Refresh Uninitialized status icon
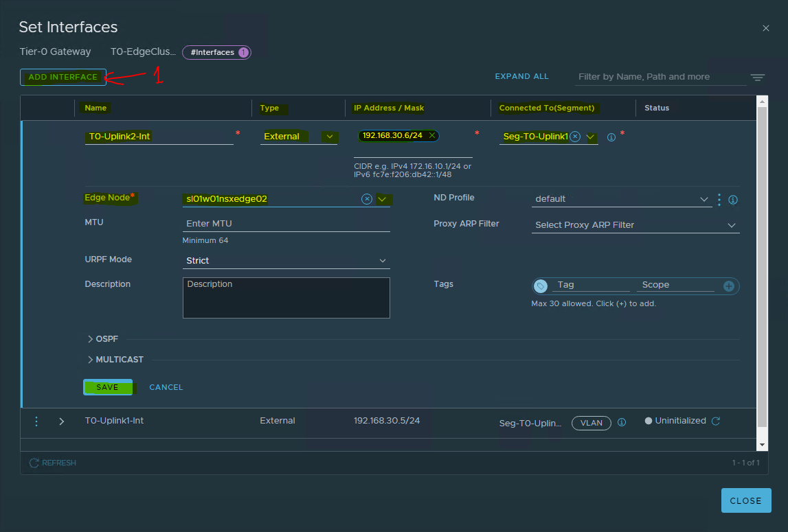This screenshot has height=532, width=788. pyautogui.click(x=716, y=421)
